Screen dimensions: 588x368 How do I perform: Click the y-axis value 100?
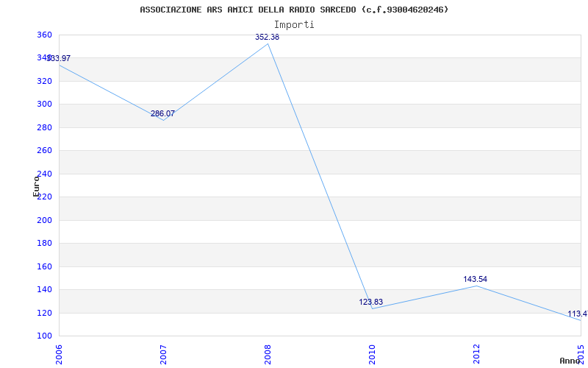click(x=44, y=336)
